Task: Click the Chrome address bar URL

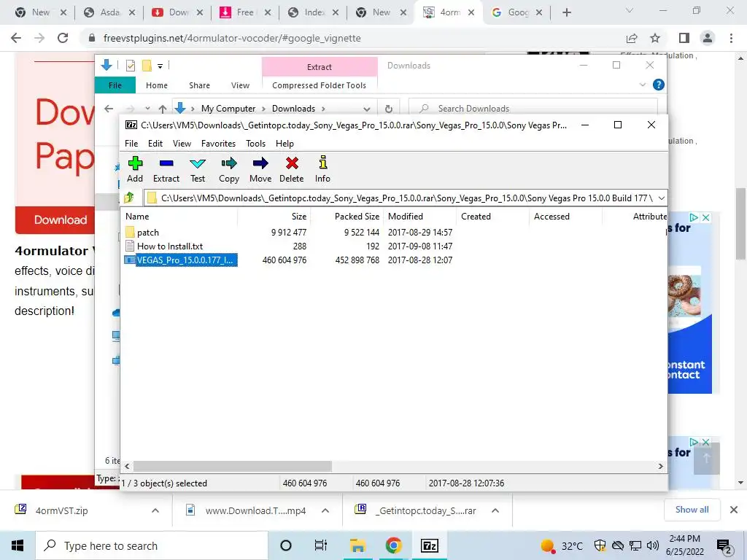Action: (232, 38)
